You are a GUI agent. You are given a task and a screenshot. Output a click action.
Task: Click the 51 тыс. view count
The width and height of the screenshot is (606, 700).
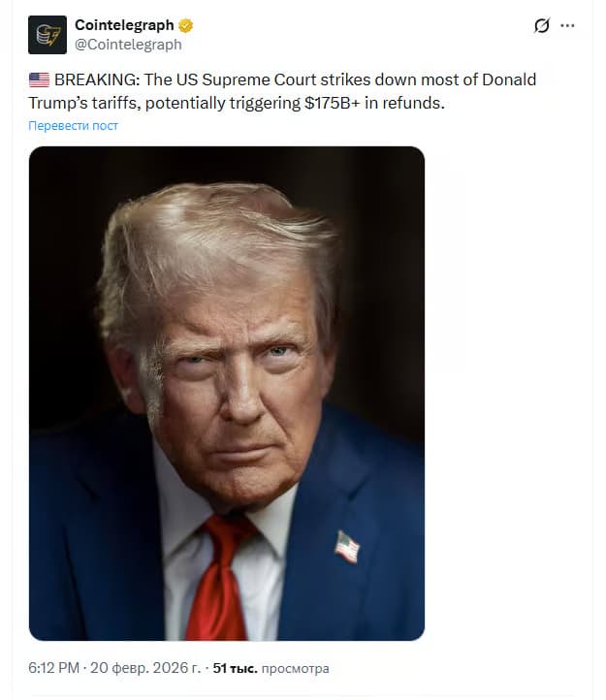click(235, 668)
